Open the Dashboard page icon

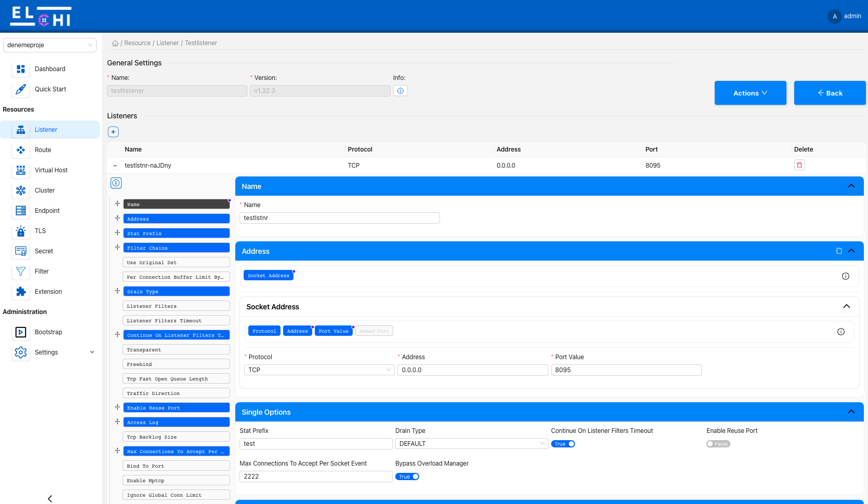pos(21,69)
